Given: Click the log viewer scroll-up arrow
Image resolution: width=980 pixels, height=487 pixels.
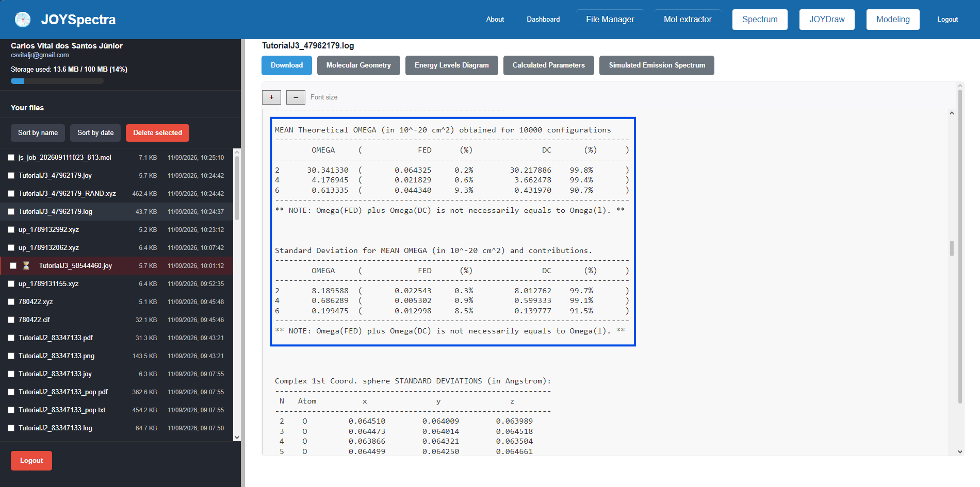Looking at the screenshot, I should coord(952,113).
